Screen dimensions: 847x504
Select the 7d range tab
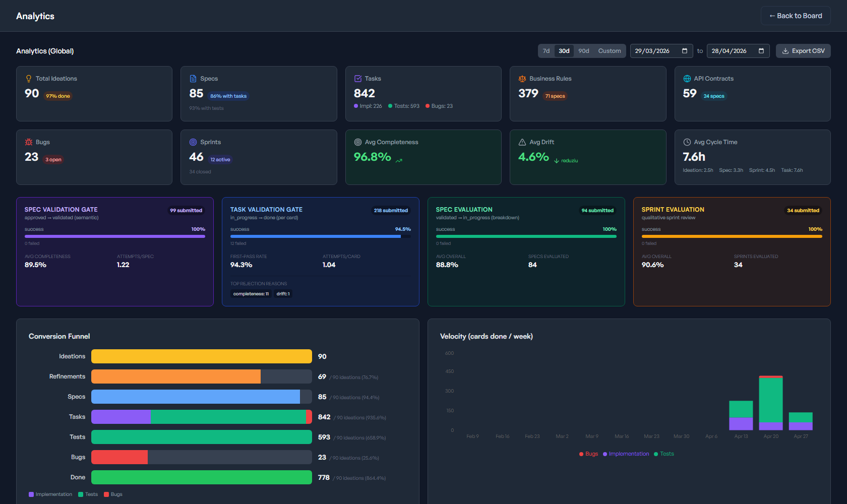pos(546,50)
